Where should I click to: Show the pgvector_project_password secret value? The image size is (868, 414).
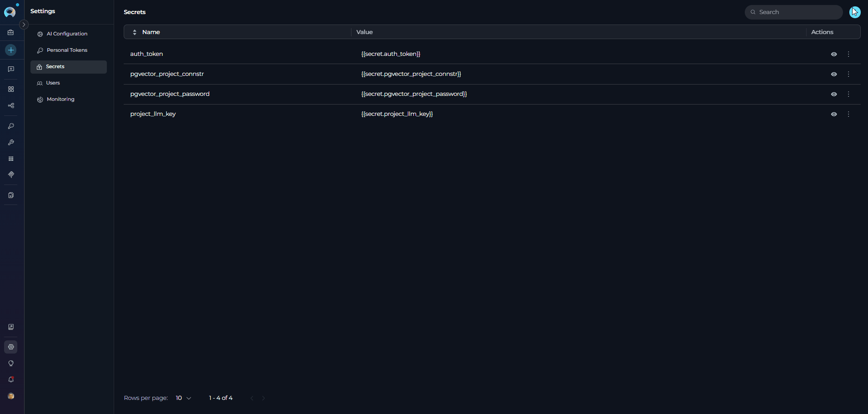(833, 94)
